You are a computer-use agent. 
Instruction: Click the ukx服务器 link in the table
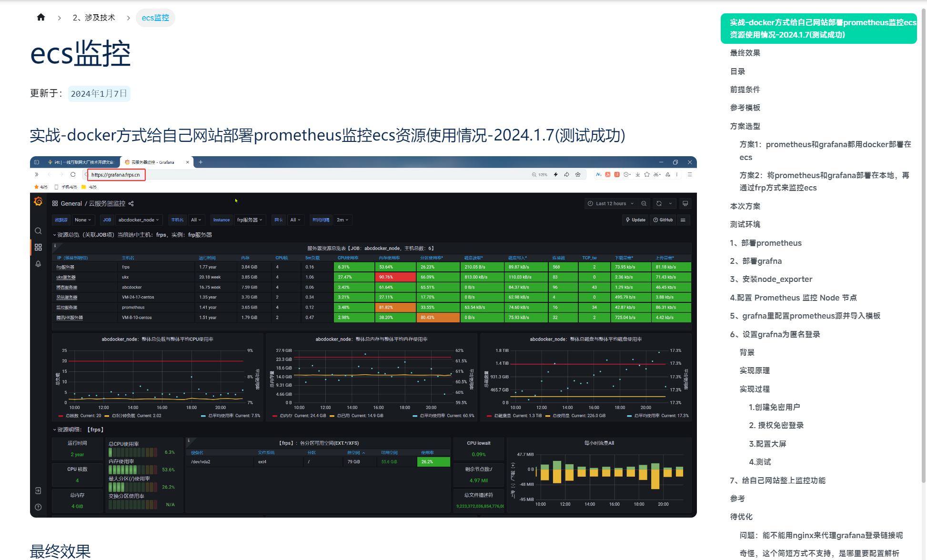[66, 277]
